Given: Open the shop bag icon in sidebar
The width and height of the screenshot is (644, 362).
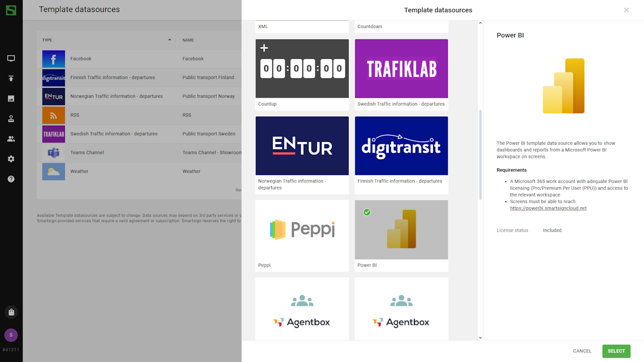Looking at the screenshot, I should [x=11, y=312].
